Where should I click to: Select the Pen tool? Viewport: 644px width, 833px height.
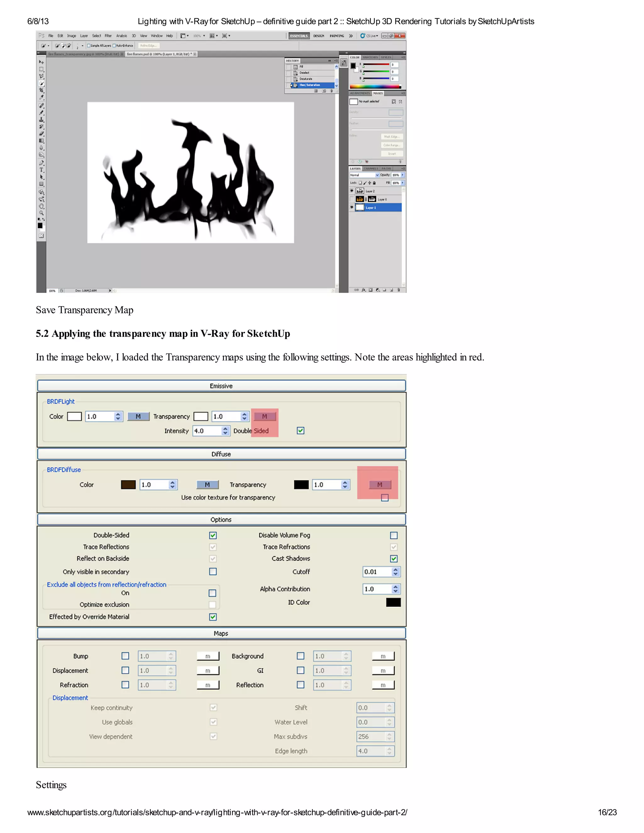(41, 163)
